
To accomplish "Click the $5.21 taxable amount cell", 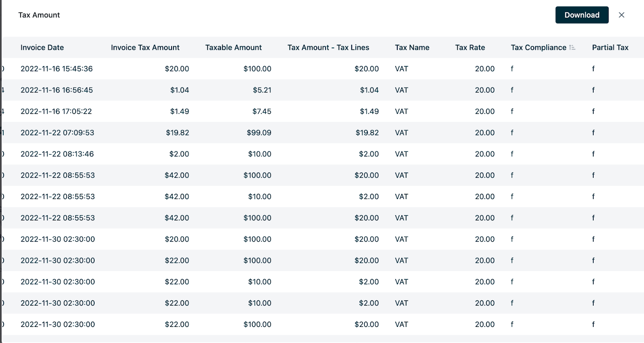I will [x=262, y=90].
